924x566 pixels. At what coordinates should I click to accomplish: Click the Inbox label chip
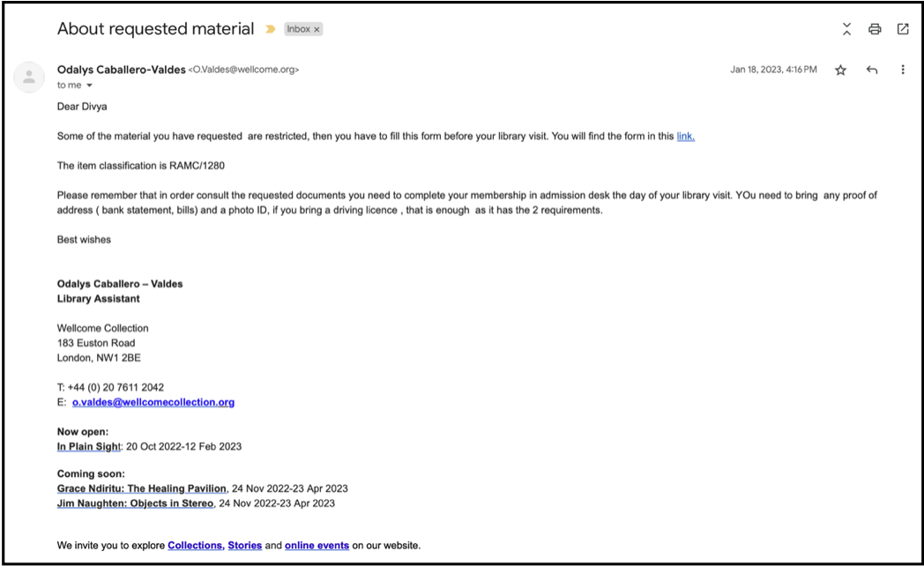click(303, 29)
